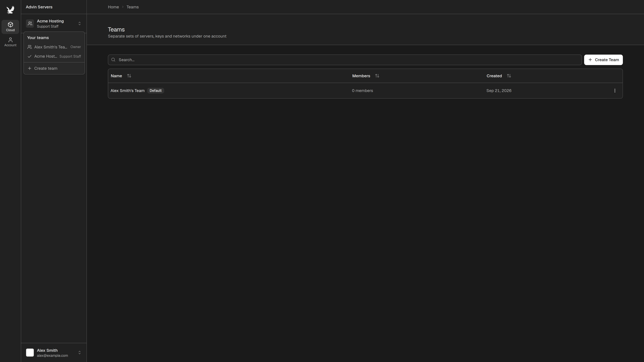The height and width of the screenshot is (362, 644).
Task: Click the Default badge
Action: 155,91
